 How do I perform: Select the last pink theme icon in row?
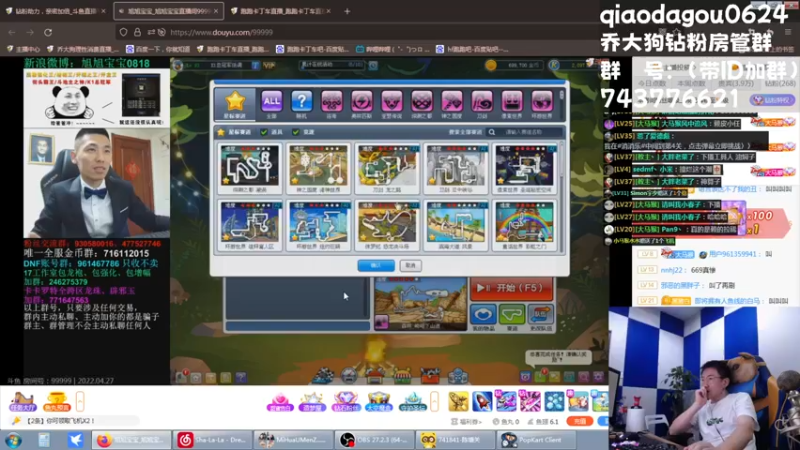(x=542, y=102)
